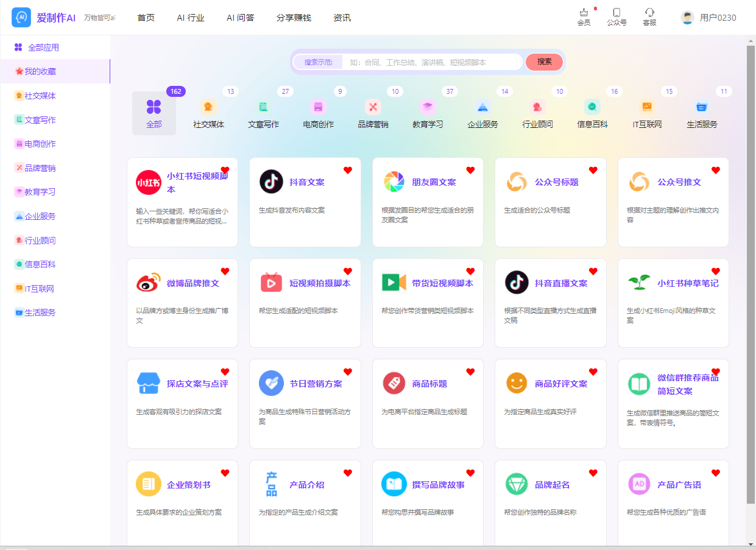The image size is (756, 550).
Task: Remove 产品介绍 from favorites with heart
Action: point(348,473)
